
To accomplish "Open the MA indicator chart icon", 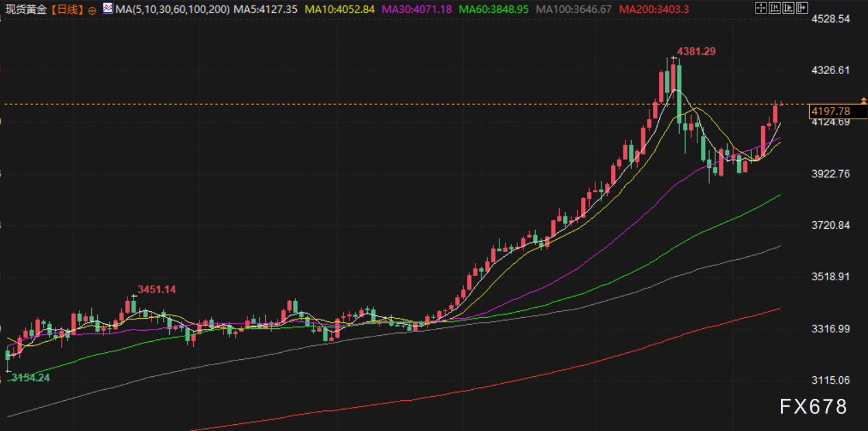I will (108, 9).
